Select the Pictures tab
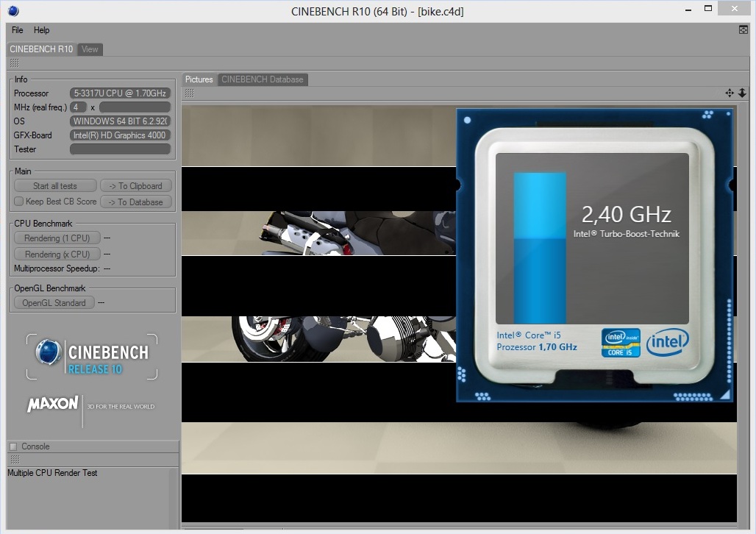 [x=199, y=79]
